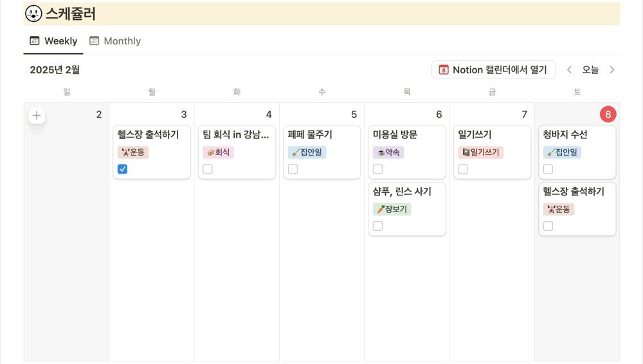Image resolution: width=643 pixels, height=364 pixels.
Task: Click the green 장보기 tag
Action: tap(392, 209)
